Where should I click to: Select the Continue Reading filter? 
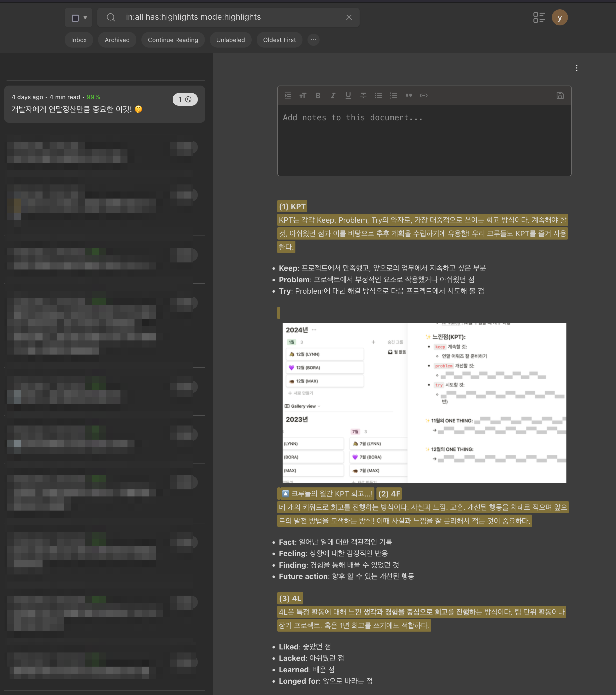coord(173,40)
